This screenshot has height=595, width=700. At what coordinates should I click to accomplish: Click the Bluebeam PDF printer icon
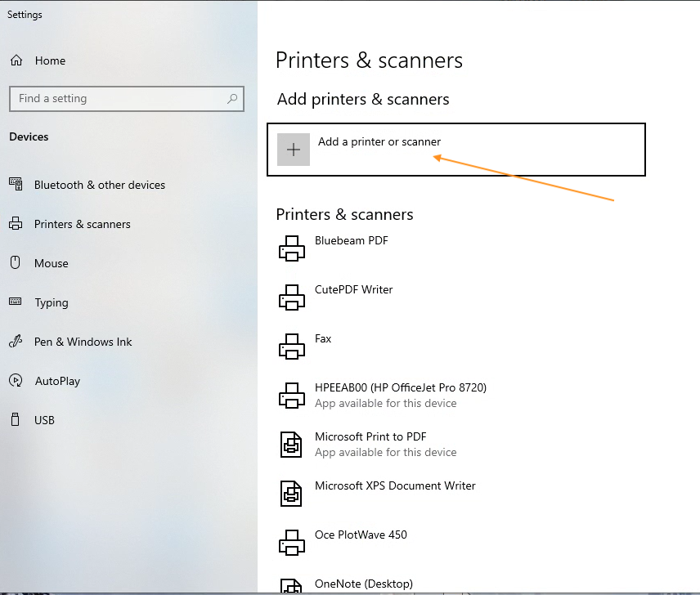292,248
